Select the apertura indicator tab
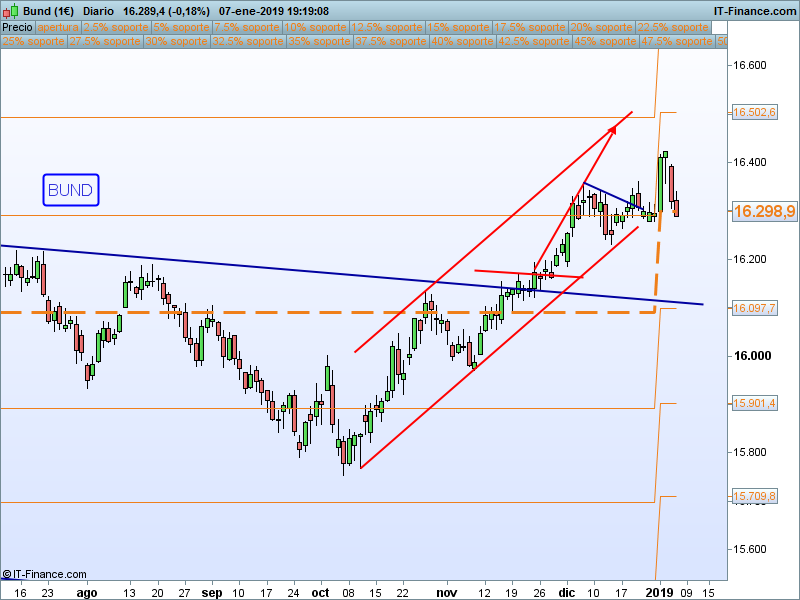 [57, 28]
